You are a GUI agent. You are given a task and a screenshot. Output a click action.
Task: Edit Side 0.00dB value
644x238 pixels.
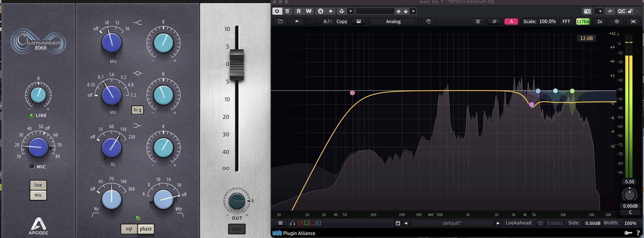(592, 223)
